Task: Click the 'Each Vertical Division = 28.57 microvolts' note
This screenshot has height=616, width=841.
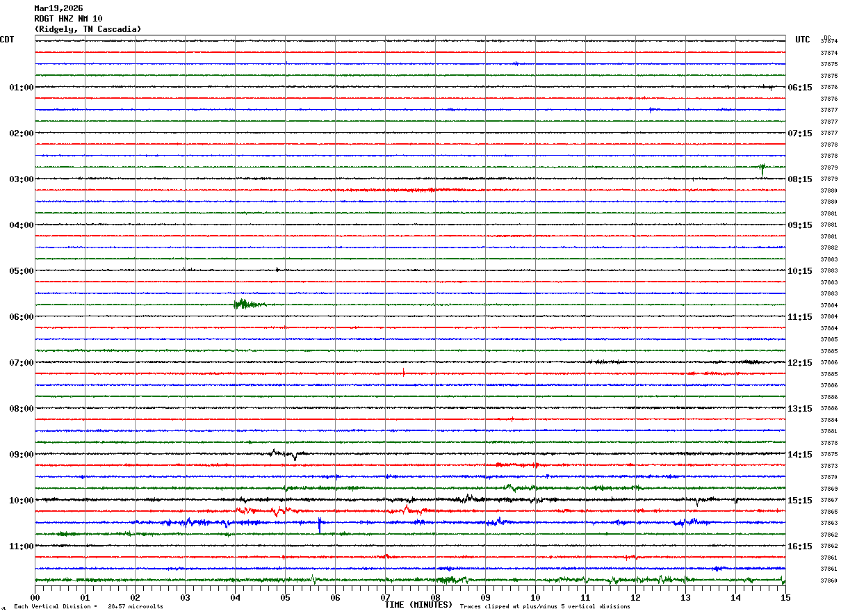Action: coord(89,606)
